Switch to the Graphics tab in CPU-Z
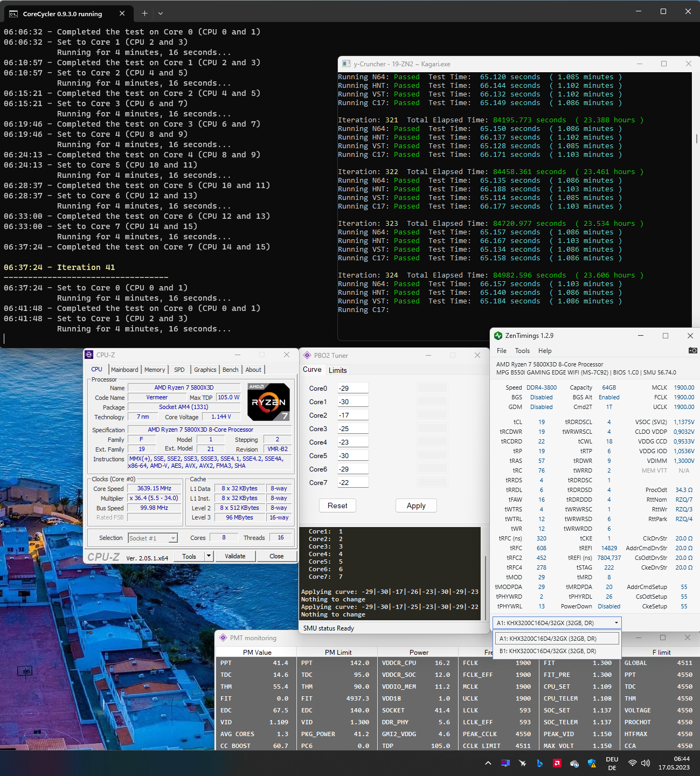Image resolution: width=700 pixels, height=776 pixels. coord(205,370)
